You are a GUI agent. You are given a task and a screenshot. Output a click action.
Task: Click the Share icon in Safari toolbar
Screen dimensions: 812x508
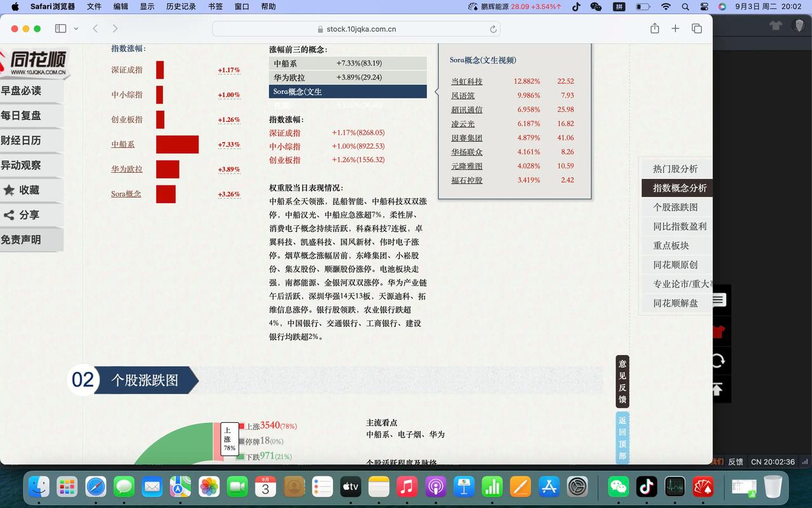(x=654, y=29)
